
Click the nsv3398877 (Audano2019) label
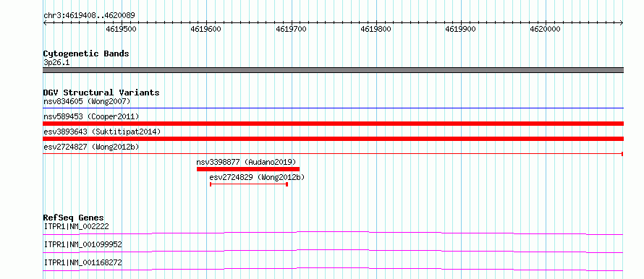click(x=247, y=162)
